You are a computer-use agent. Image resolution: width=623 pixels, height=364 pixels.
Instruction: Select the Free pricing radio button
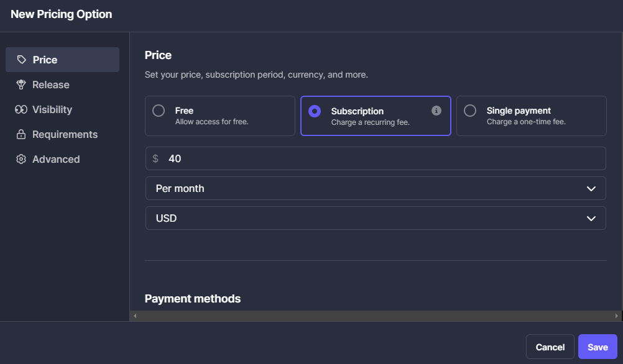(159, 111)
